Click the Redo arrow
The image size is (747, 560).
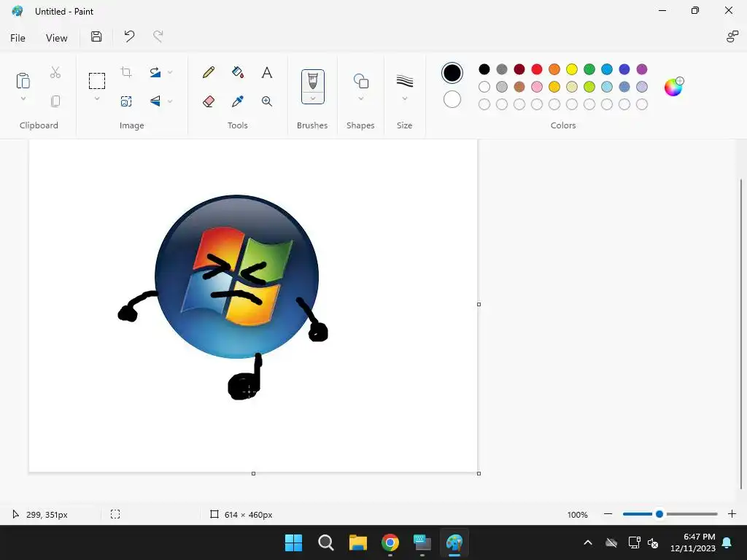tap(158, 36)
